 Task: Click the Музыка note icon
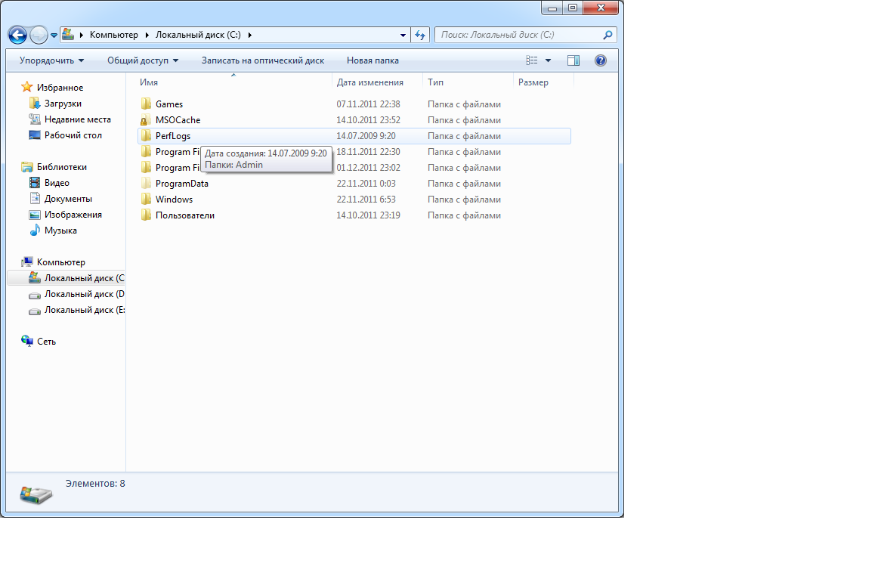point(35,231)
